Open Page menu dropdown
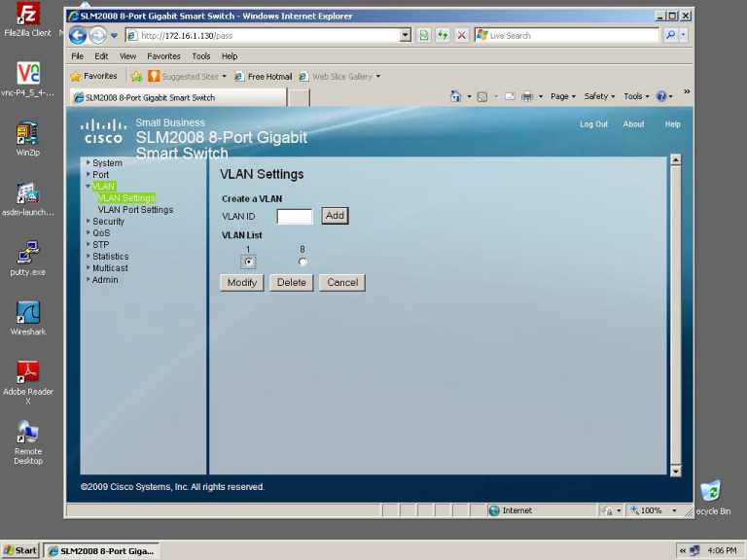The width and height of the screenshot is (747, 560). click(563, 96)
